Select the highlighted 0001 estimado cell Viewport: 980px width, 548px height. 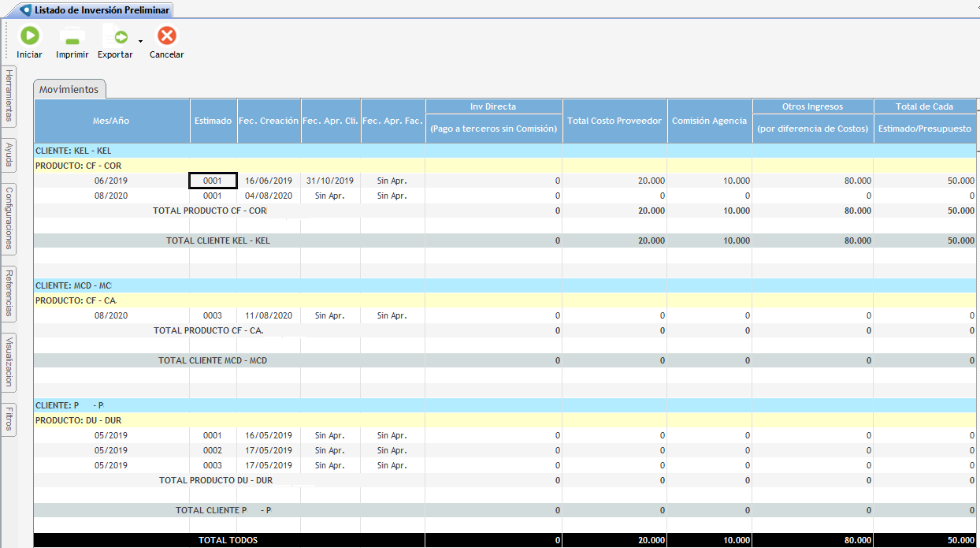coord(213,181)
